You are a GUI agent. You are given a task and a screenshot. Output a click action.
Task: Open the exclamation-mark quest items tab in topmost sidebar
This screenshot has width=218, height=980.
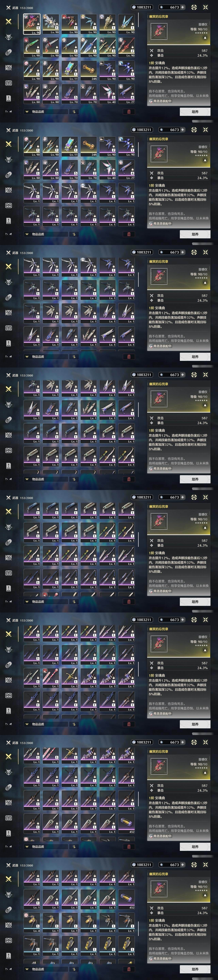point(8,98)
